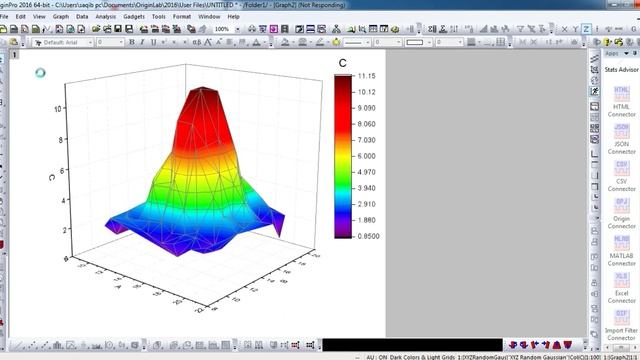Select the A axis title on graph

[x=119, y=287]
